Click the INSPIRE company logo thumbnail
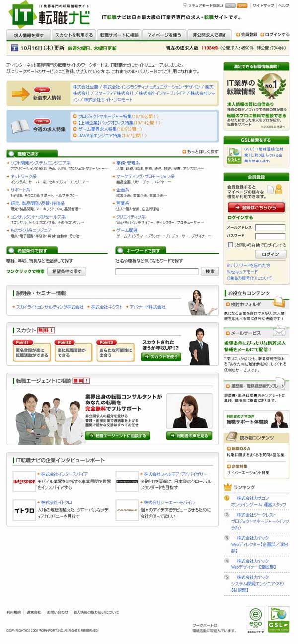The width and height of the screenshot is (298, 644). [24, 482]
